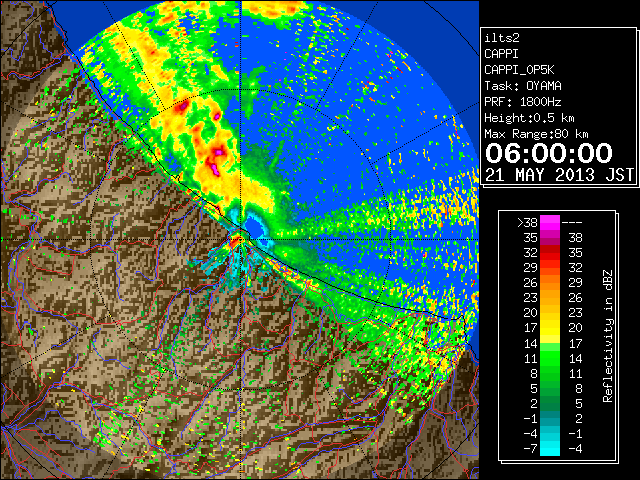Viewport: 640px width, 480px height.
Task: Click 'Reflectivity in dBZ' legend label
Action: (x=608, y=336)
